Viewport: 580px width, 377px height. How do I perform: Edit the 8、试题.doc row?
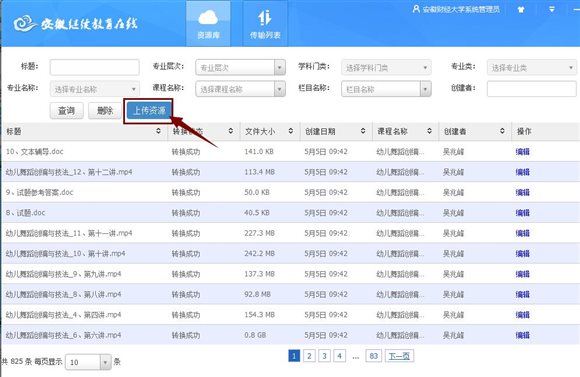click(523, 213)
